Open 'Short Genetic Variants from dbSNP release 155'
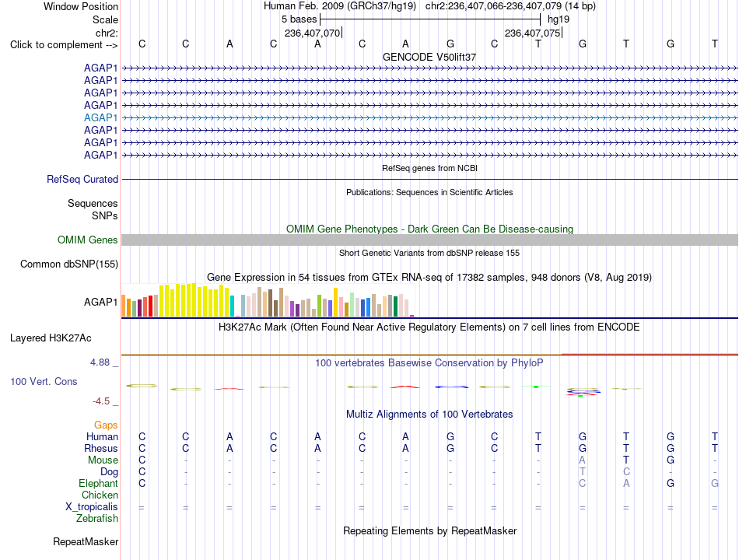 click(429, 253)
